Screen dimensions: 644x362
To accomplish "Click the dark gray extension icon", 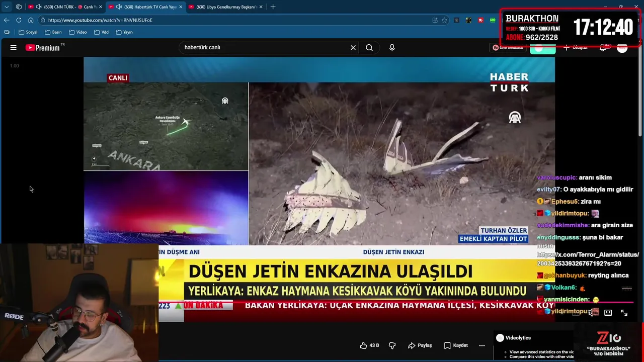I will point(456,20).
